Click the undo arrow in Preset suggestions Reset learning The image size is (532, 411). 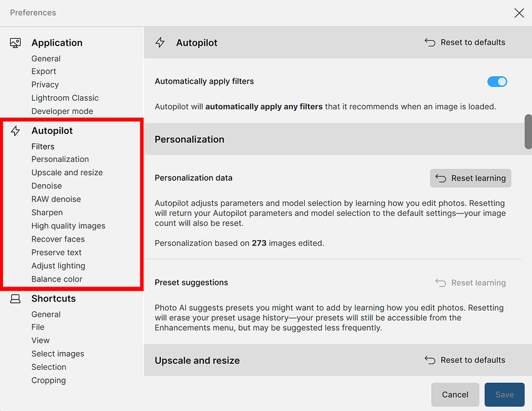point(441,283)
